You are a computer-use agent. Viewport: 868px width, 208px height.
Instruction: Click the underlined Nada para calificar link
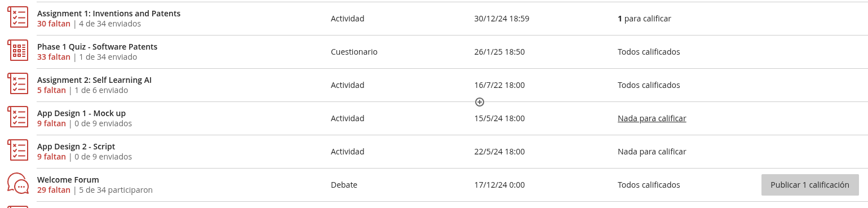pyautogui.click(x=652, y=118)
